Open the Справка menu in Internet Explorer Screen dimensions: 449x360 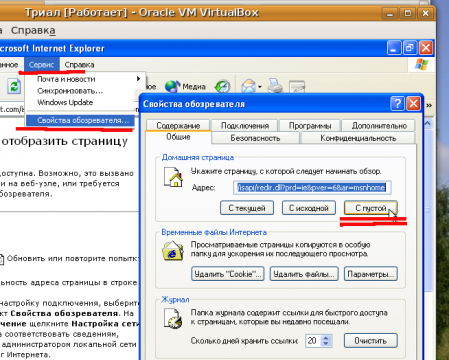coord(79,65)
